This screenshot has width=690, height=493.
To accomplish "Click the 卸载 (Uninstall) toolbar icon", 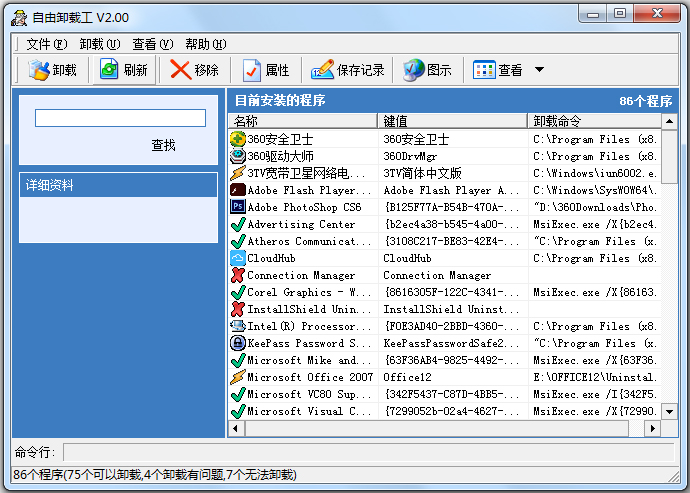I will 39,70.
